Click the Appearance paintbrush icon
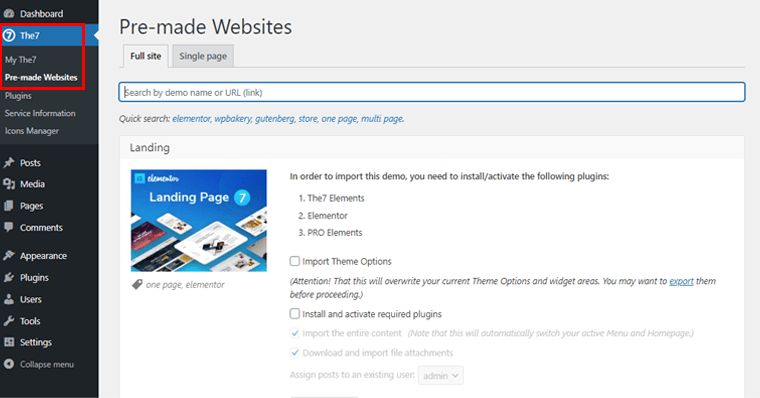The height and width of the screenshot is (398, 760). tap(9, 255)
